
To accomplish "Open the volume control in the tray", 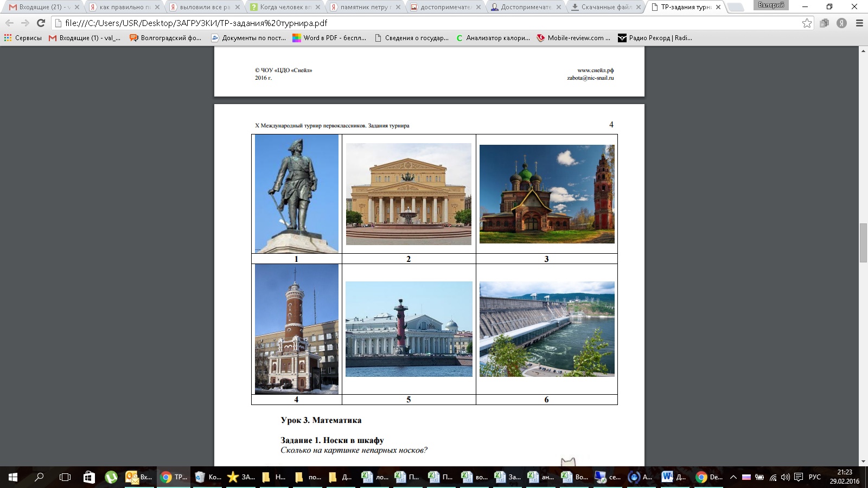I will tap(785, 477).
